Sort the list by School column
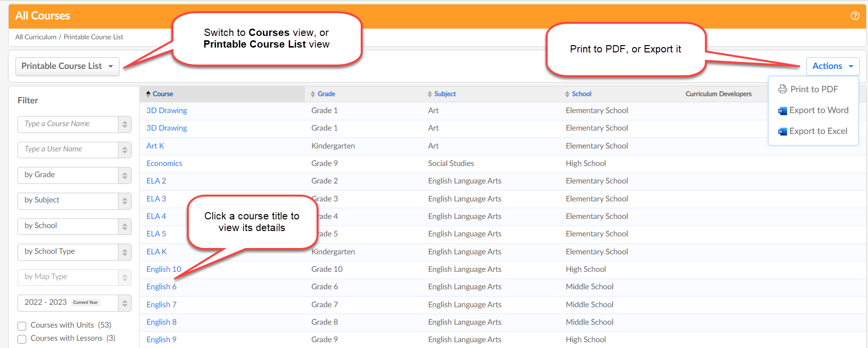Image resolution: width=868 pixels, height=348 pixels. pyautogui.click(x=581, y=94)
